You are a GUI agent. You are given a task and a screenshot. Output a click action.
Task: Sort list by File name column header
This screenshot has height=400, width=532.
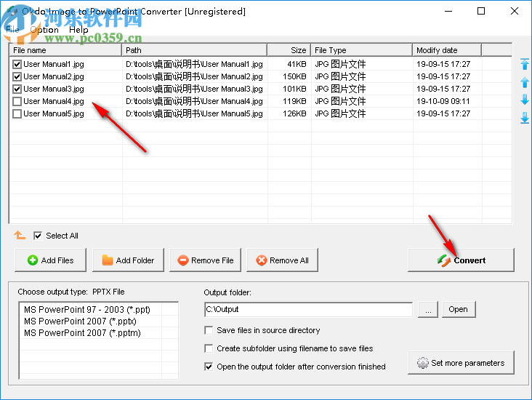(x=65, y=50)
